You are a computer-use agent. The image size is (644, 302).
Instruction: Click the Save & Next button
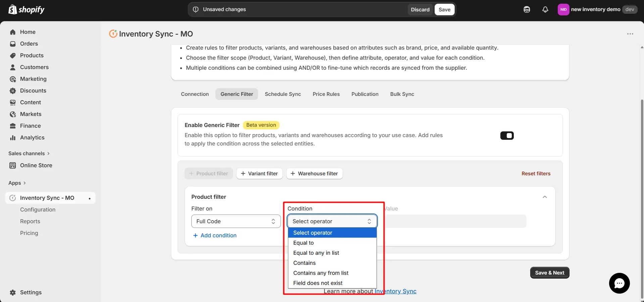click(x=549, y=273)
